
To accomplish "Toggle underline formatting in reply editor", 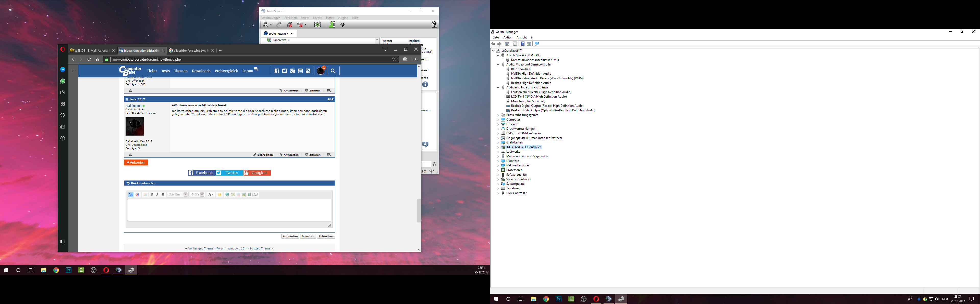I will pos(163,195).
